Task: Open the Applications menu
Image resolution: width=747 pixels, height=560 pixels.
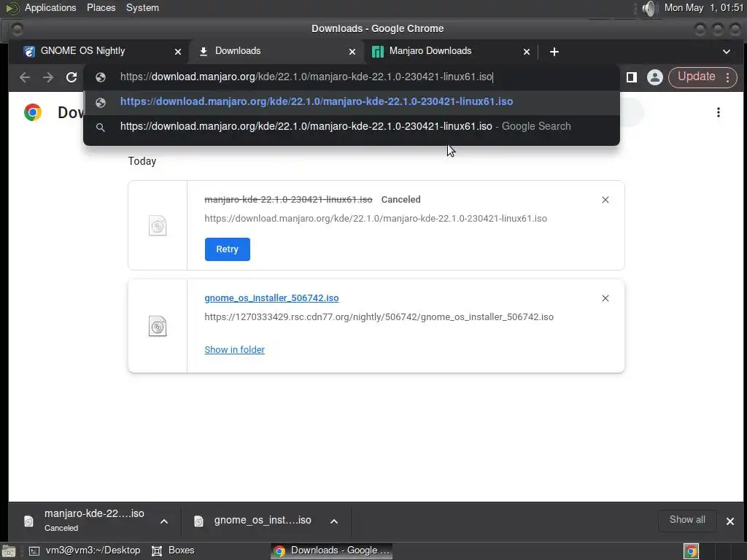Action: [50, 7]
